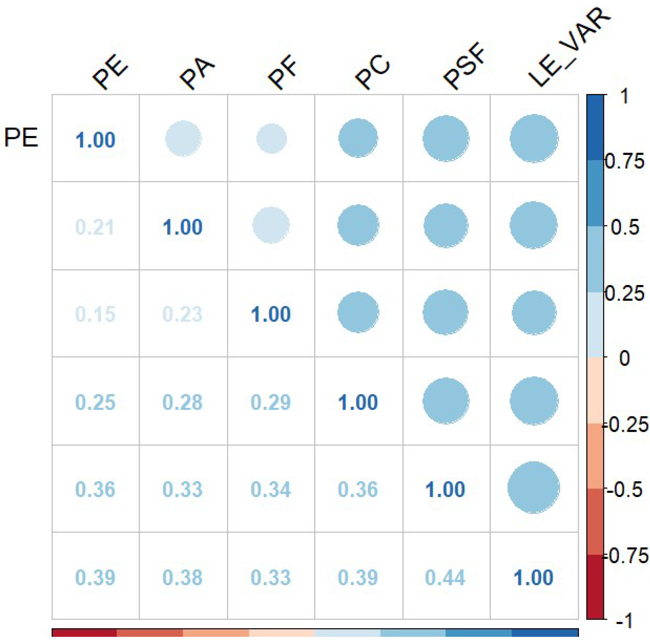Select the 0.28 correlation cell
Image resolution: width=650 pixels, height=644 pixels.
(x=183, y=402)
